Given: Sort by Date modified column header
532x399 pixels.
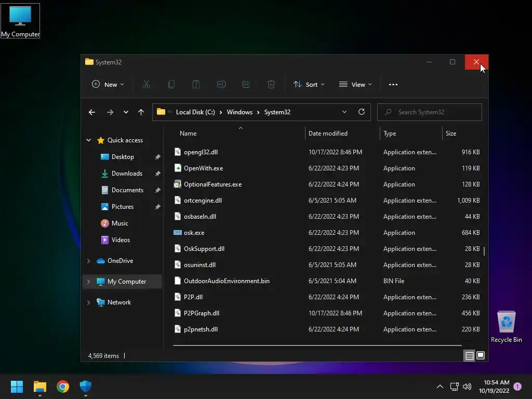Looking at the screenshot, I should click(328, 134).
